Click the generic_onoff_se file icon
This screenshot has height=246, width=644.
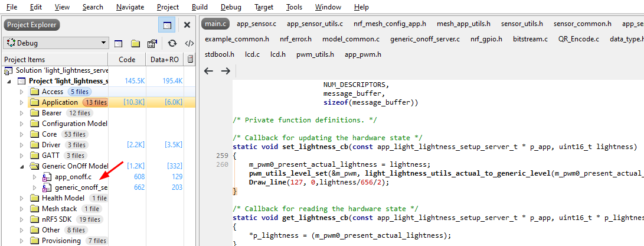[x=47, y=188]
